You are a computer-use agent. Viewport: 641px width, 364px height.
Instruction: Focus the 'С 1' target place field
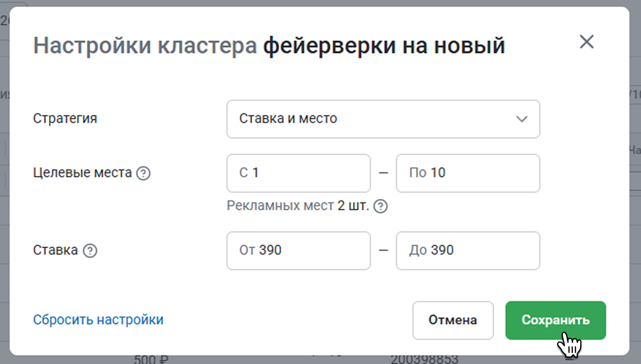coord(298,173)
